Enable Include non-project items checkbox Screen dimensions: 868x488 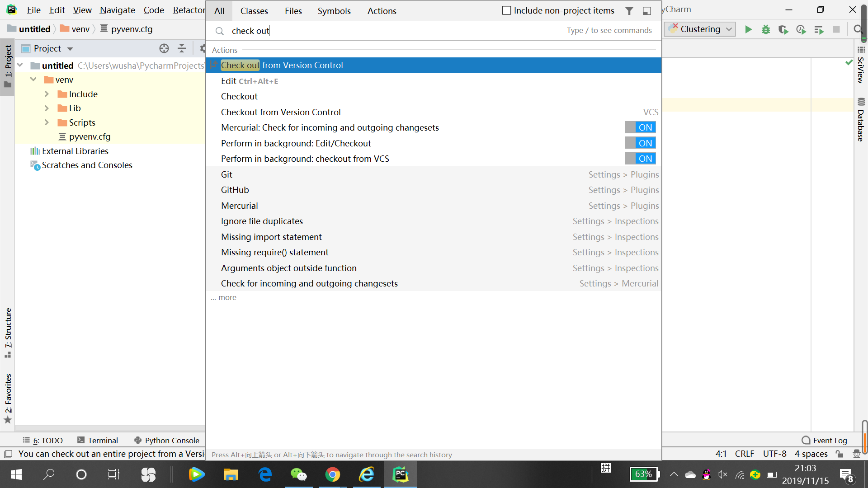tap(507, 11)
